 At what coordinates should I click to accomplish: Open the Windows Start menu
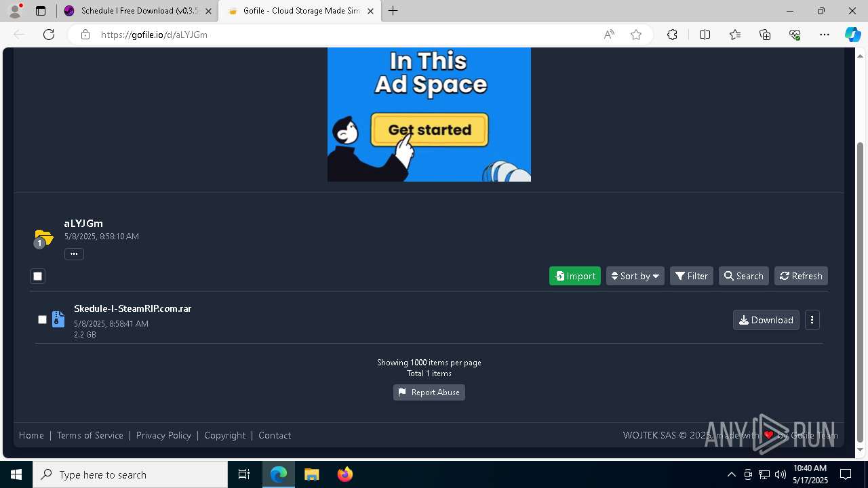click(16, 474)
